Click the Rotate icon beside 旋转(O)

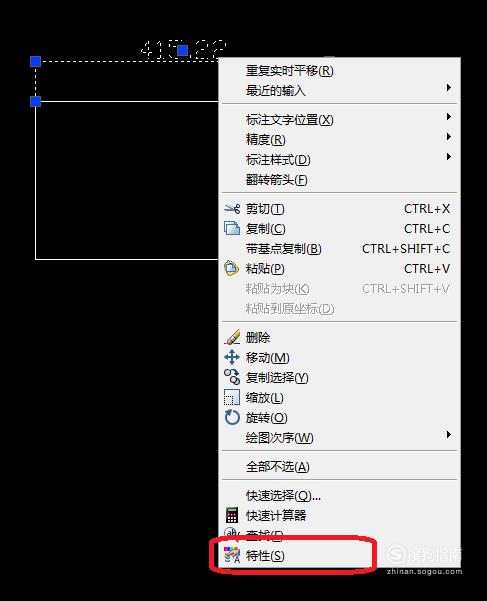click(x=232, y=417)
